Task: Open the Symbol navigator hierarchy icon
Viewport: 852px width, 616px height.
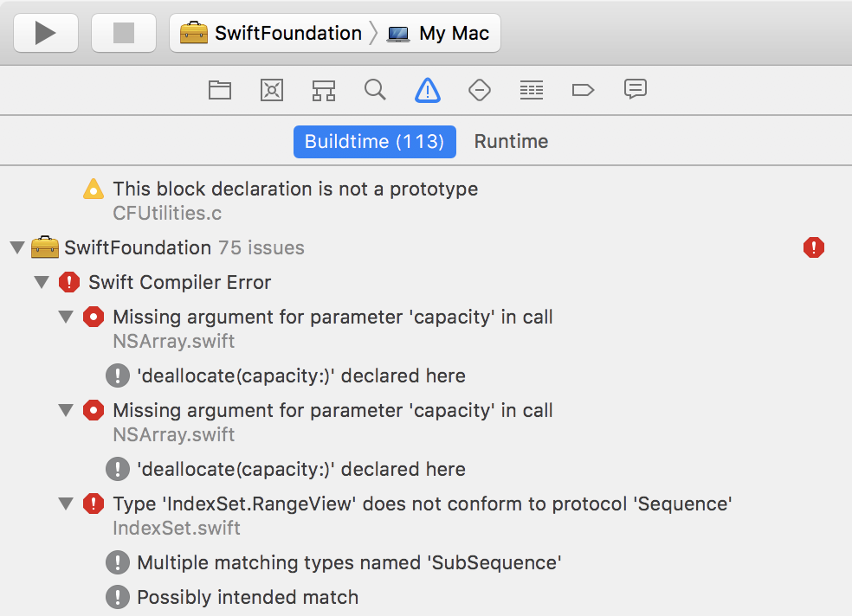Action: 324,90
